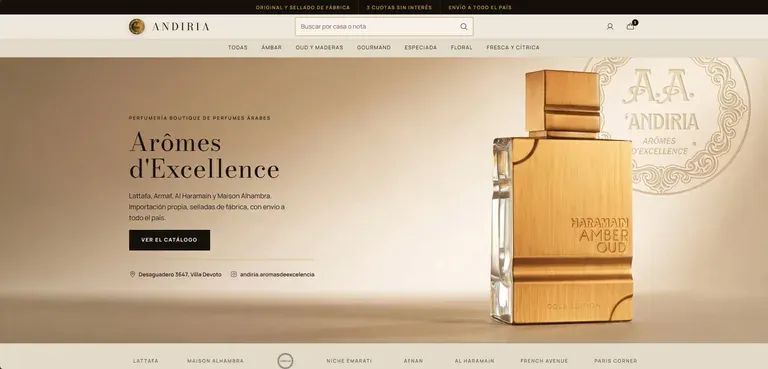This screenshot has width=768, height=369.
Task: Select the MAISON ALHAMBRA brand
Action: [x=215, y=361]
